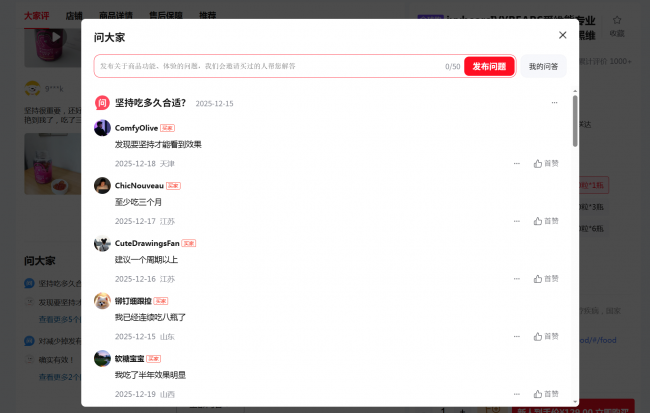Click the 收藏 star icon

(x=617, y=21)
